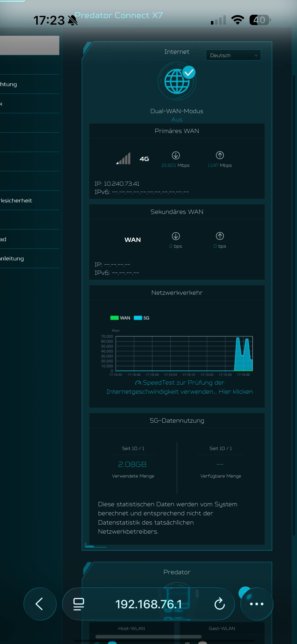Screen dimensions: 297x644
Task: Select the Gast-WLAN section
Action: tap(222, 628)
